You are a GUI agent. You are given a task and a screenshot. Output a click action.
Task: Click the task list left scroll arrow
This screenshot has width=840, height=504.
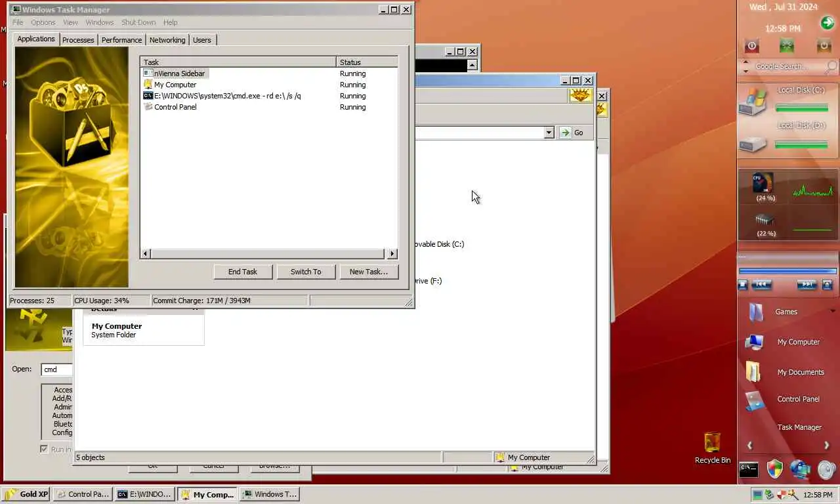tap(146, 253)
